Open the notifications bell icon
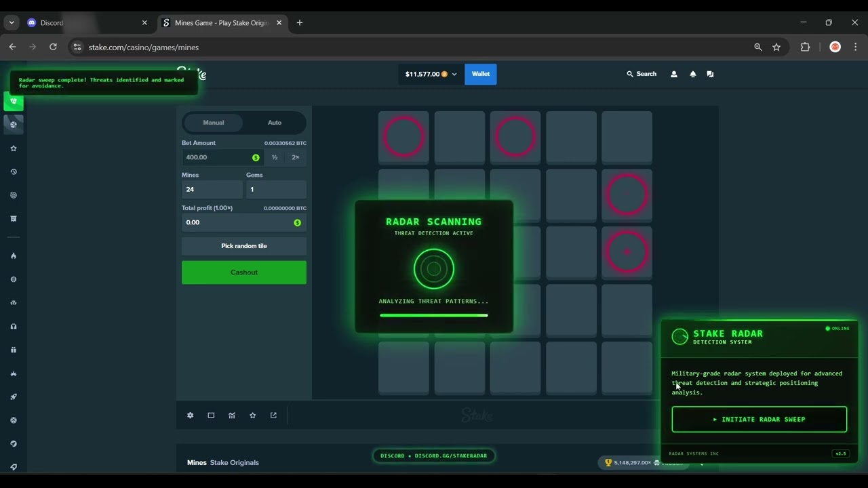Image resolution: width=868 pixels, height=488 pixels. (692, 74)
